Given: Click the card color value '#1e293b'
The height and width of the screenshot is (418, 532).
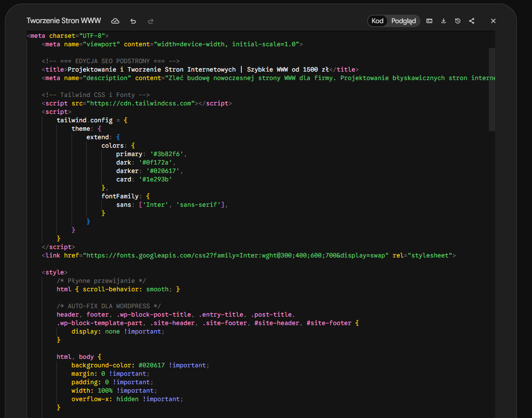Looking at the screenshot, I should coord(156,180).
